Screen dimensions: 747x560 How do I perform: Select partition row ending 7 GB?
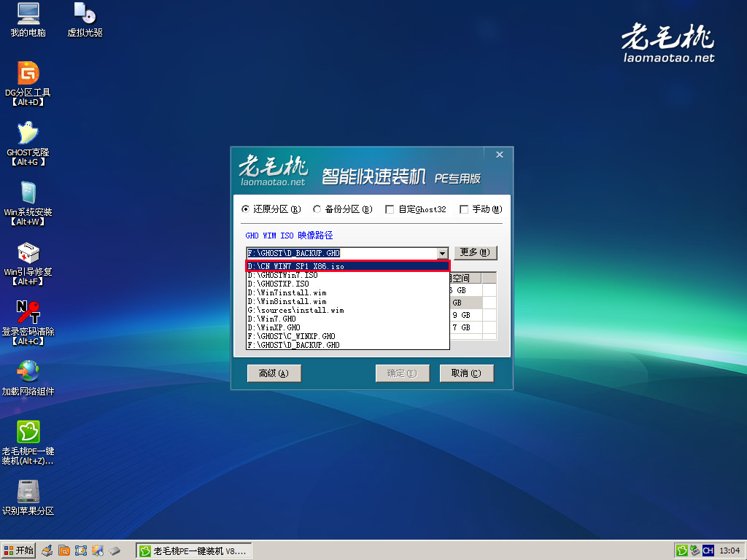point(465,327)
